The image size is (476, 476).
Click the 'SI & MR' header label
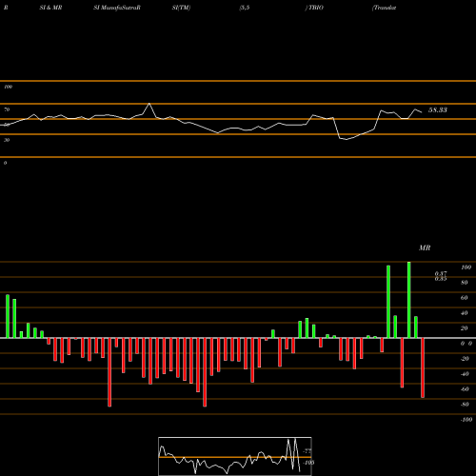pyautogui.click(x=50, y=8)
